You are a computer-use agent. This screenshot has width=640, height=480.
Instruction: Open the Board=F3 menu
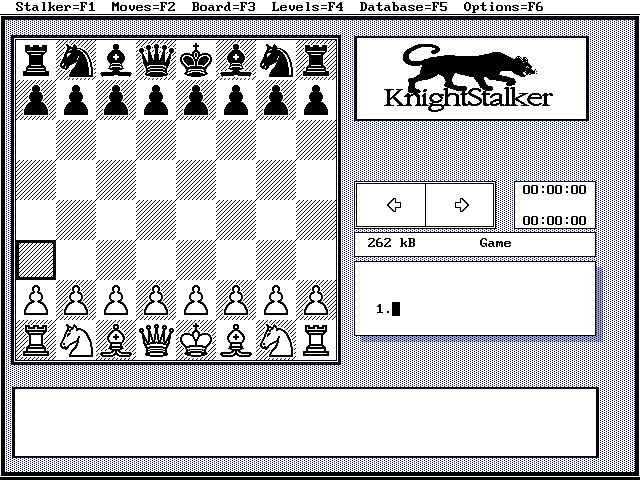(223, 7)
